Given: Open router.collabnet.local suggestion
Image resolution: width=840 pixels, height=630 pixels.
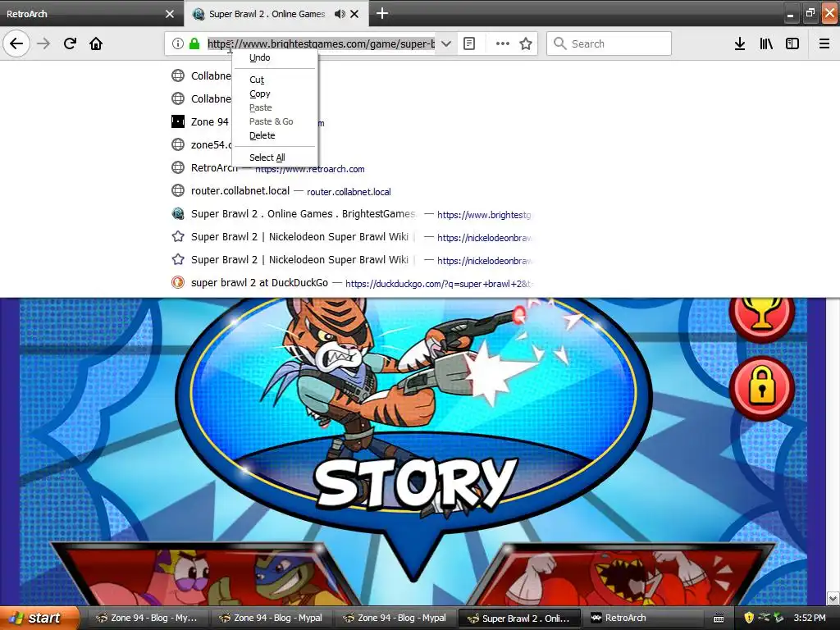Looking at the screenshot, I should point(351,191).
